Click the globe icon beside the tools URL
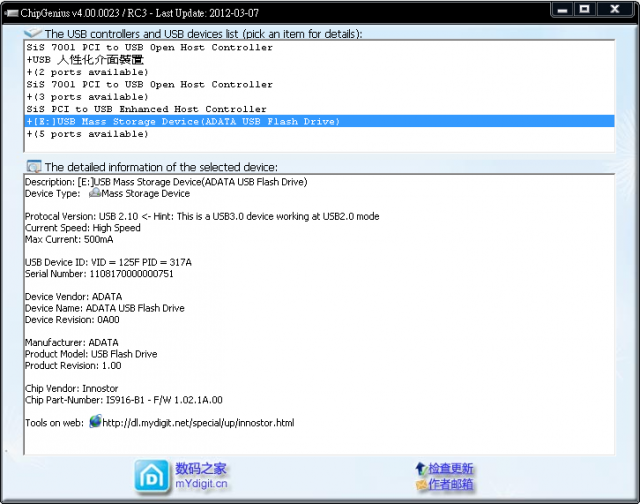This screenshot has height=504, width=640. coord(96,421)
